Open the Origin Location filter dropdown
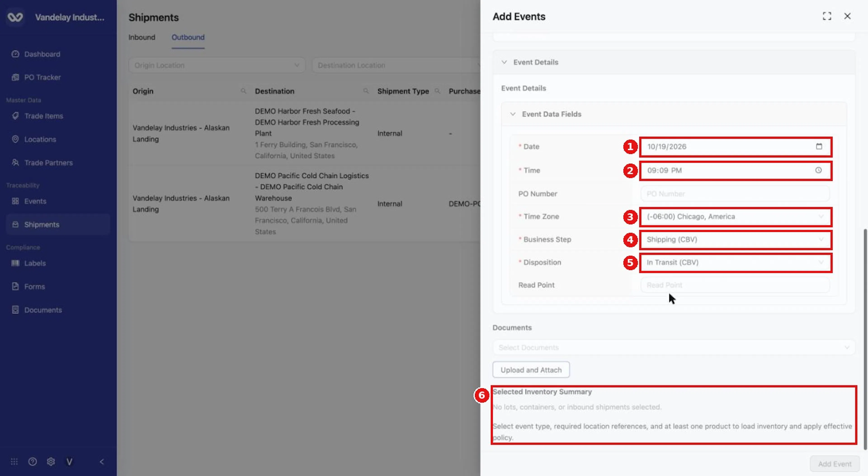868x476 pixels. (x=217, y=65)
